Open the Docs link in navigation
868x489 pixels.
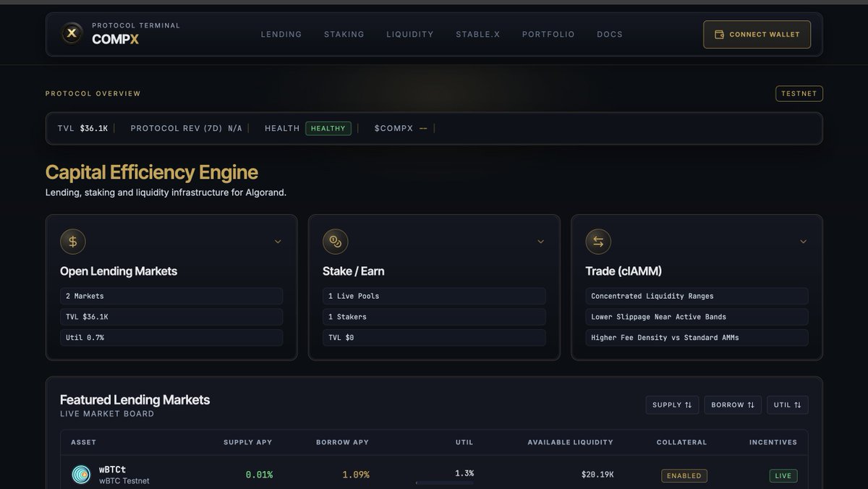pos(610,34)
